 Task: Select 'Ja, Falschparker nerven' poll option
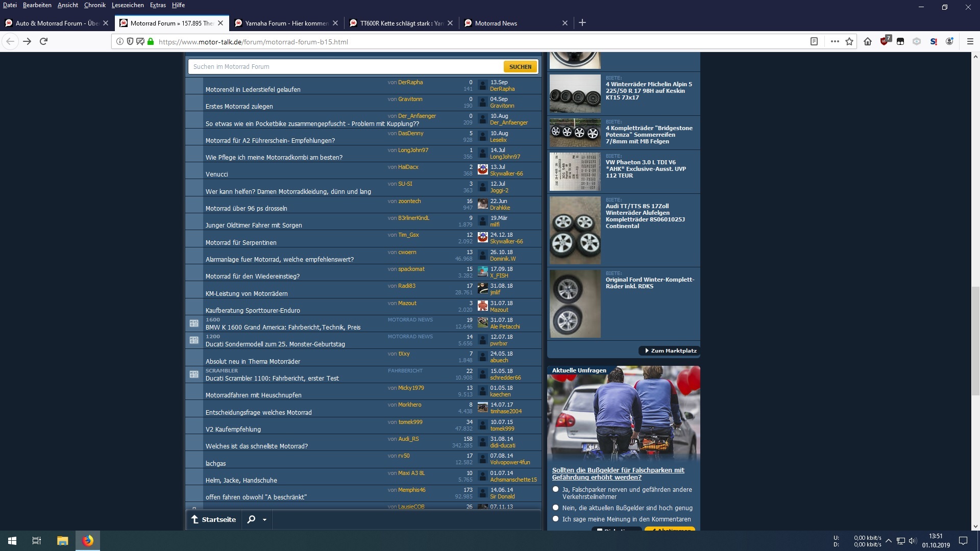[x=556, y=489]
